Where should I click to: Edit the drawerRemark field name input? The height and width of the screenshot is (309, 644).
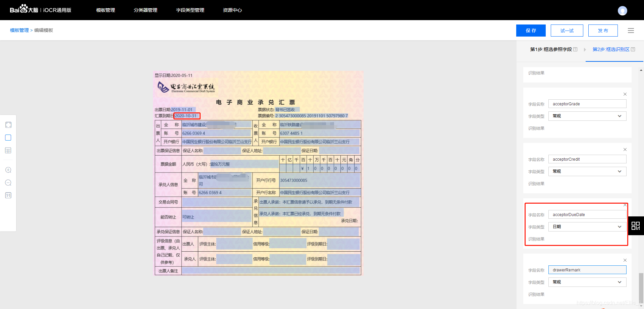(x=587, y=270)
